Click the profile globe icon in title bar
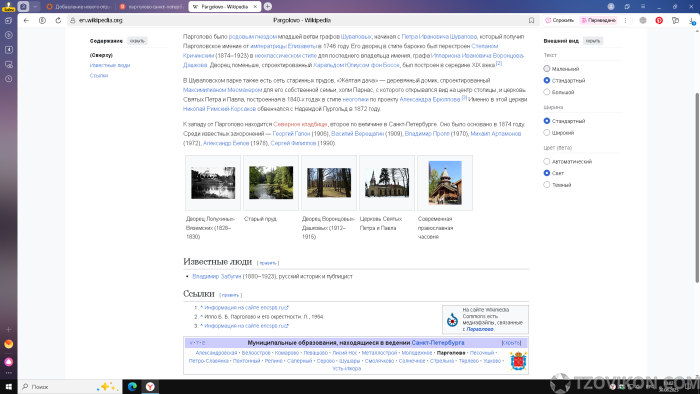 [611, 6]
